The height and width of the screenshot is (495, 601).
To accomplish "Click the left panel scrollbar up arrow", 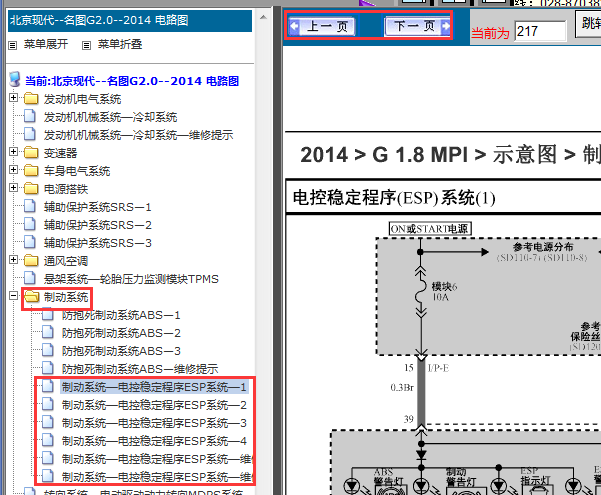I will tap(263, 17).
